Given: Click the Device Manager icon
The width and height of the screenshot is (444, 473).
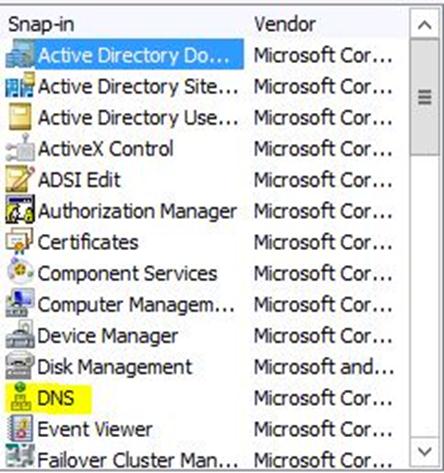Looking at the screenshot, I should coord(19,335).
